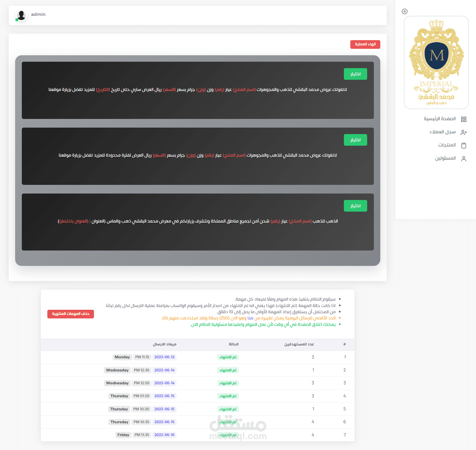Click the administrators person icon

[x=464, y=159]
